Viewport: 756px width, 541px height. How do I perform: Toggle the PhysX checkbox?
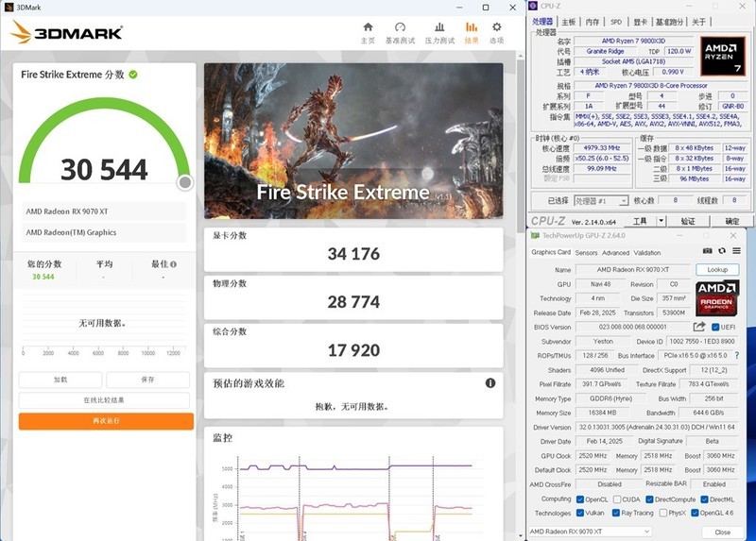[663, 513]
